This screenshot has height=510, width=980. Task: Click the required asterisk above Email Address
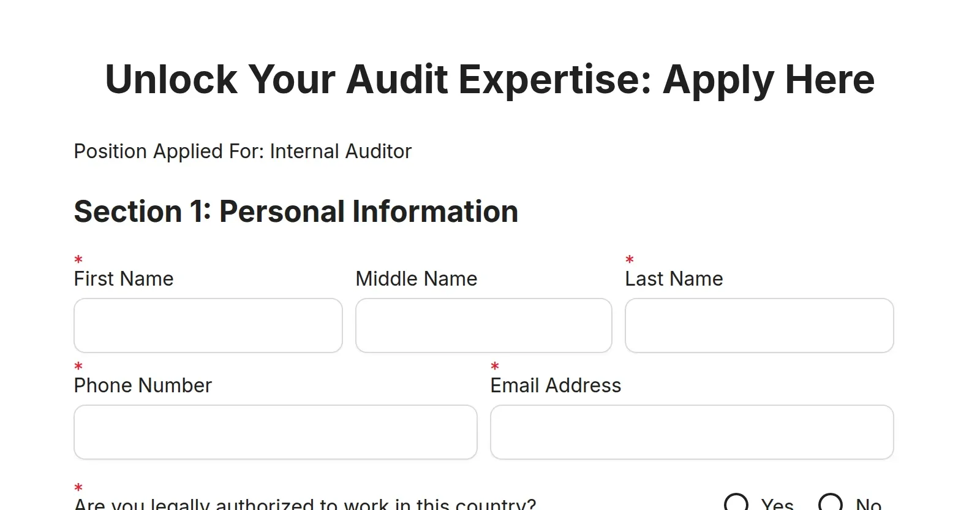click(495, 366)
